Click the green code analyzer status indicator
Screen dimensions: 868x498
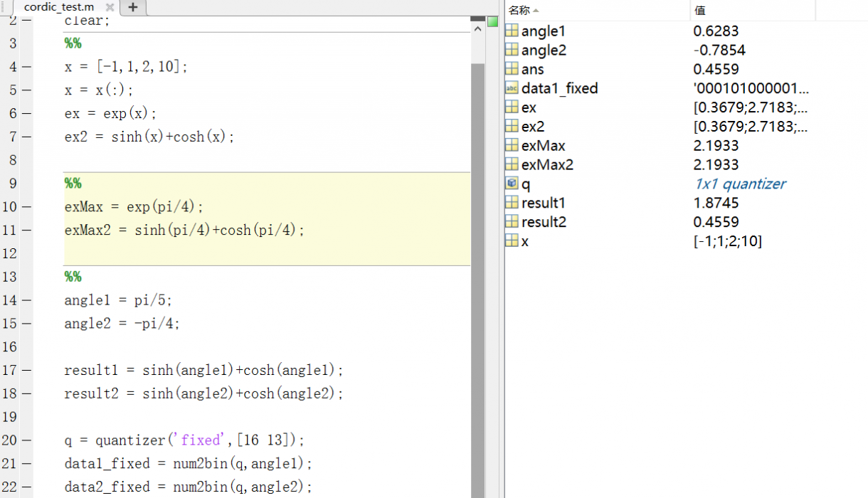[493, 22]
